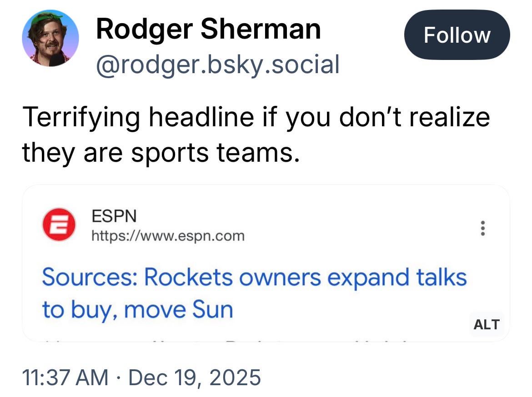The image size is (532, 397).
Task: Click the cut-off snippet text below headline
Action: (x=227, y=338)
